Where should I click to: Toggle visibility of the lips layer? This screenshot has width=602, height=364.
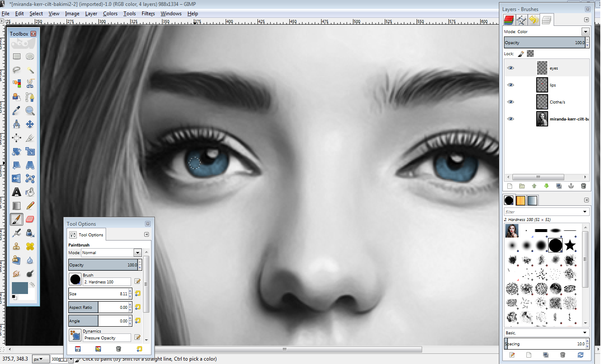(511, 84)
